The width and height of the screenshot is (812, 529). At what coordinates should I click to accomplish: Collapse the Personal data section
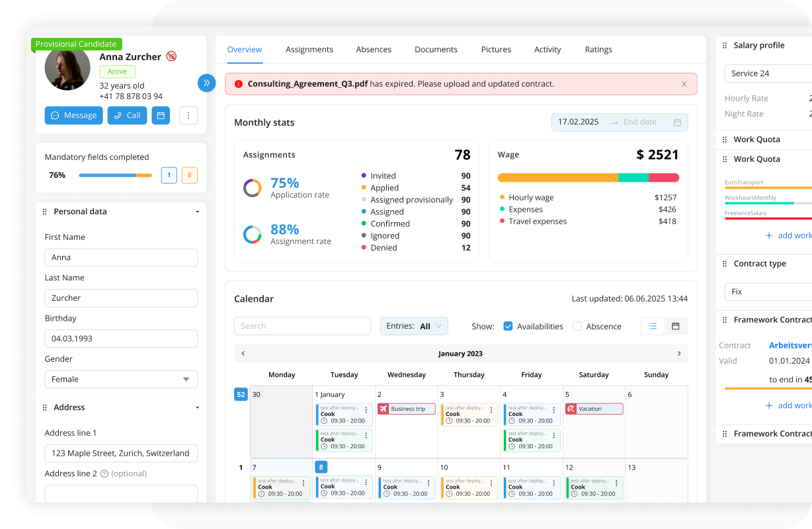point(197,212)
